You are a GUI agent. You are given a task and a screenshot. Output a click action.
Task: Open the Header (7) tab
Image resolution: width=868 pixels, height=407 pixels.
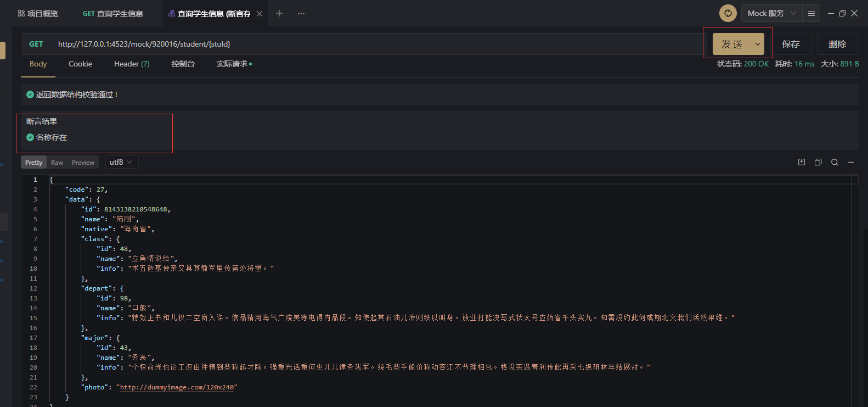[132, 64]
